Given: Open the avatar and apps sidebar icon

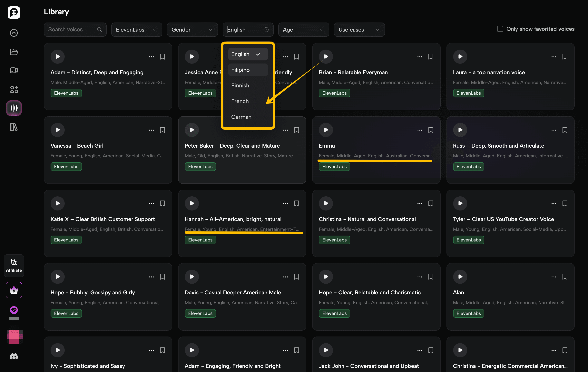Looking at the screenshot, I should click(x=14, y=89).
